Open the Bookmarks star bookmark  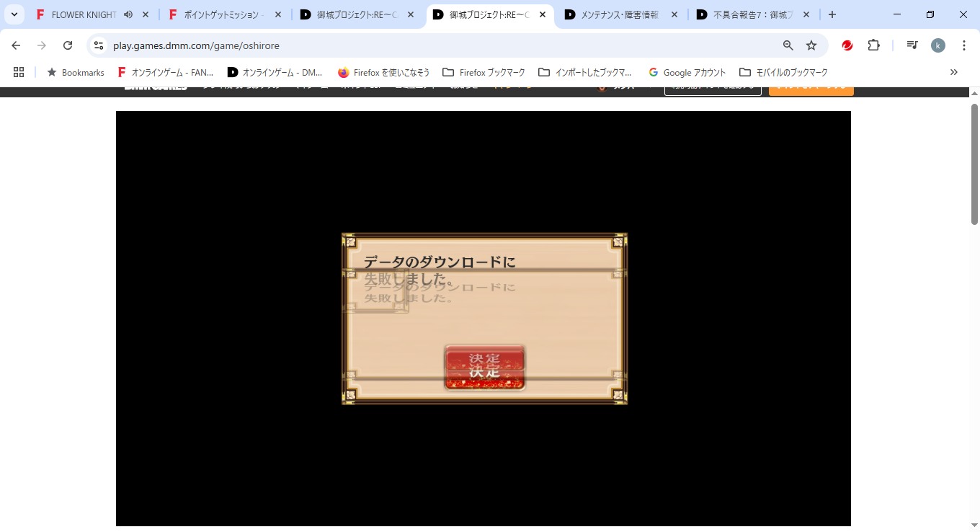(x=76, y=72)
